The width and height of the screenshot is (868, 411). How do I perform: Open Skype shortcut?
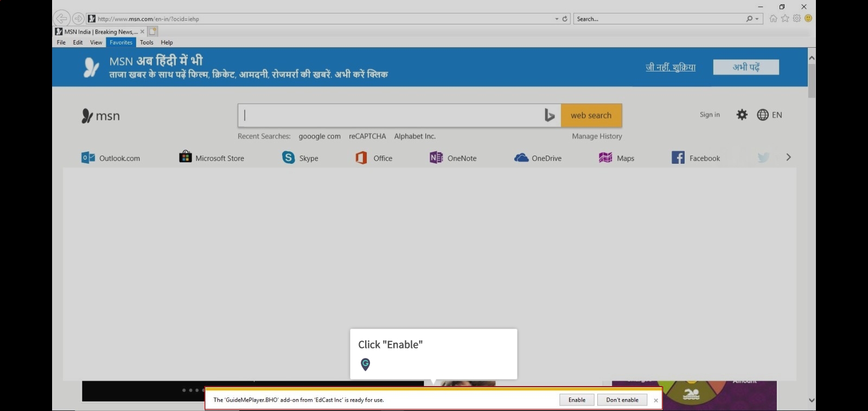(x=300, y=158)
